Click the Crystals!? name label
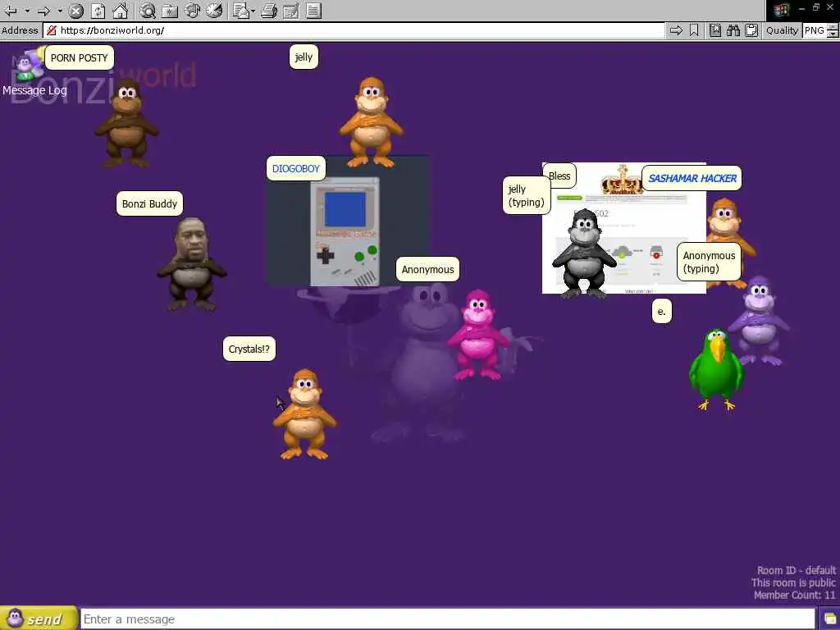Viewport: 840px width, 630px height. [249, 349]
